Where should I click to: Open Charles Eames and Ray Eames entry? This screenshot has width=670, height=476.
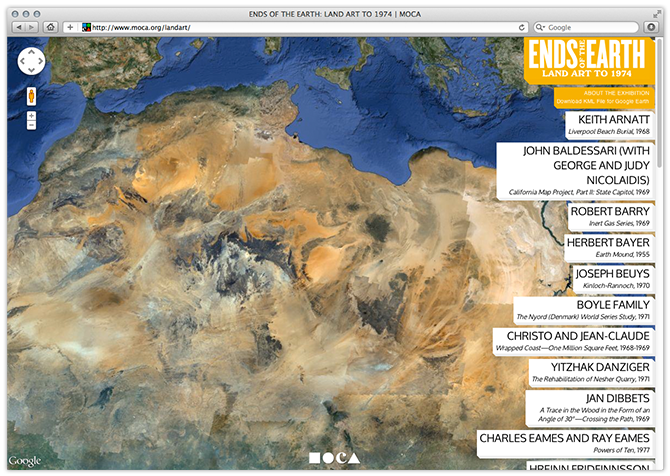coord(565,444)
